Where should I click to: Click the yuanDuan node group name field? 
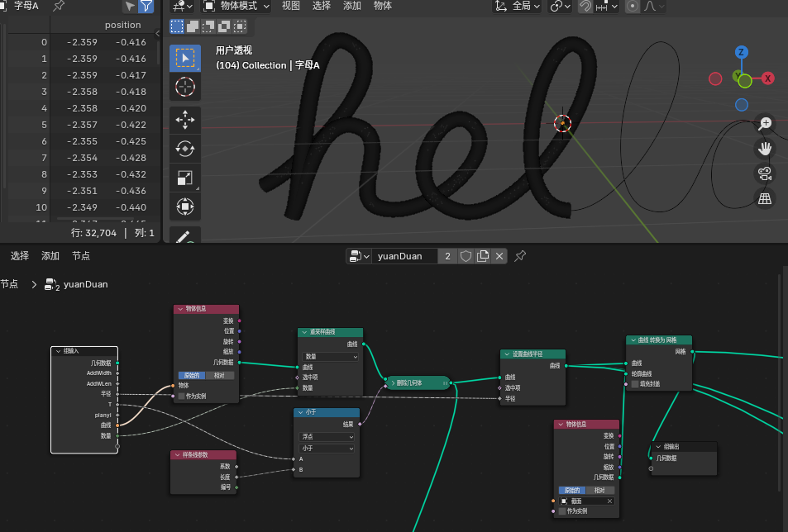tap(403, 256)
